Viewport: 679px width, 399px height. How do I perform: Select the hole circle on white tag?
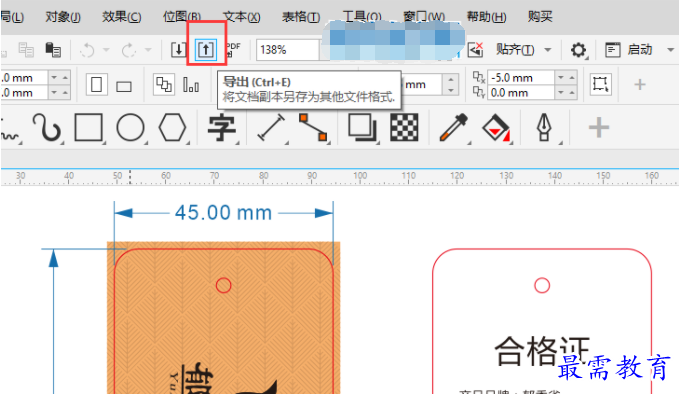542,285
